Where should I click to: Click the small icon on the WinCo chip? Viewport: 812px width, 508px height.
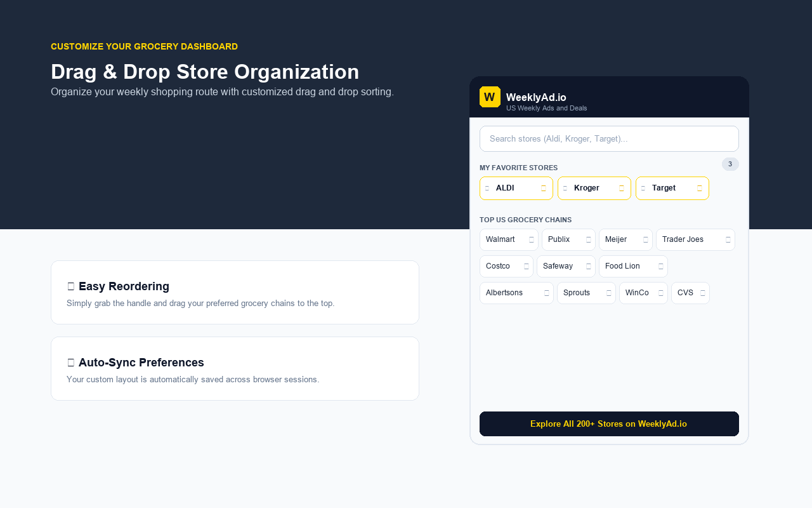click(661, 293)
